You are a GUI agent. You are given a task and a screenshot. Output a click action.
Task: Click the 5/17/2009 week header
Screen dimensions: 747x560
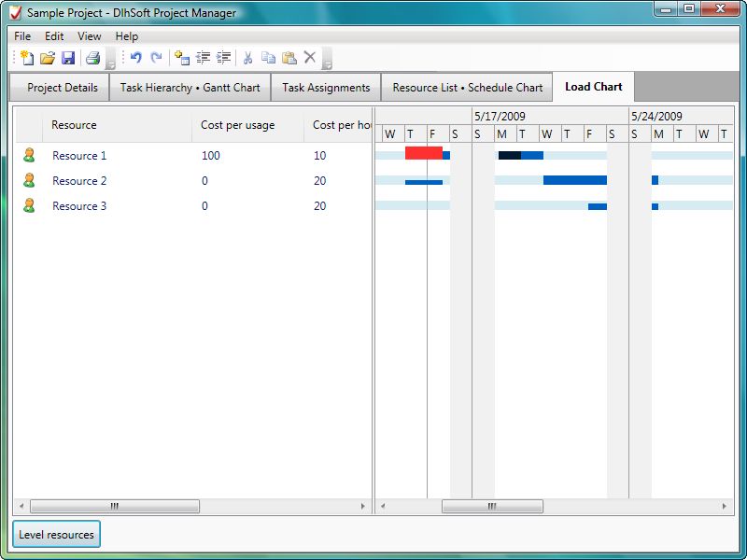pyautogui.click(x=550, y=116)
